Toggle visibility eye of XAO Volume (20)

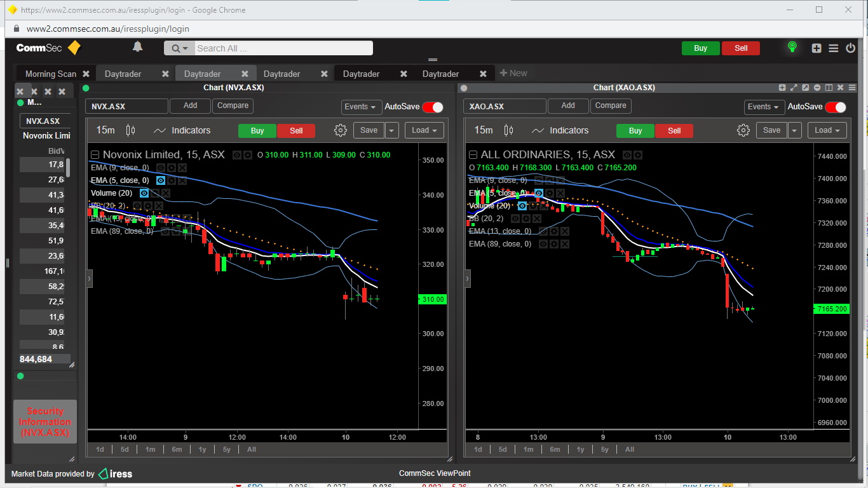pos(522,206)
